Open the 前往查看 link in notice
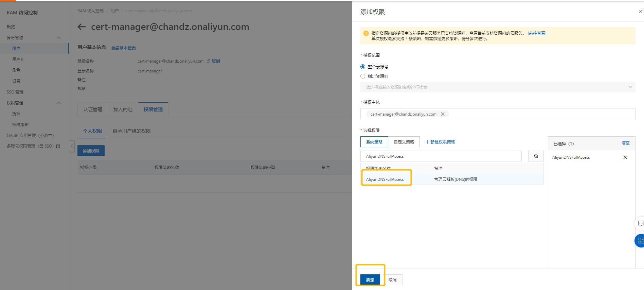The image size is (644, 290). click(x=537, y=33)
